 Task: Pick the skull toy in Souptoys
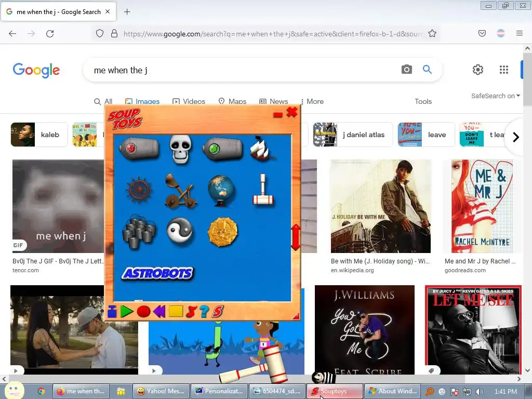pos(180,149)
